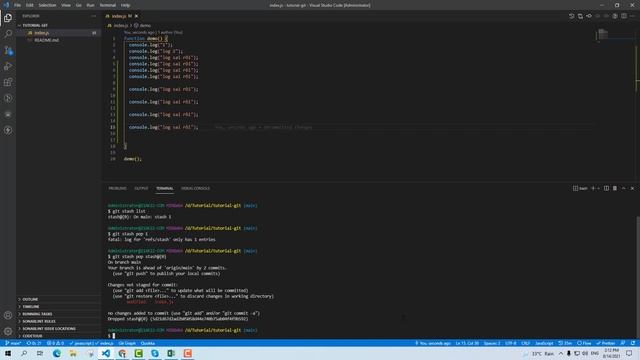Screen dimensions: 640x360
Task: Click the Split Editor icon
Action: [624, 16]
